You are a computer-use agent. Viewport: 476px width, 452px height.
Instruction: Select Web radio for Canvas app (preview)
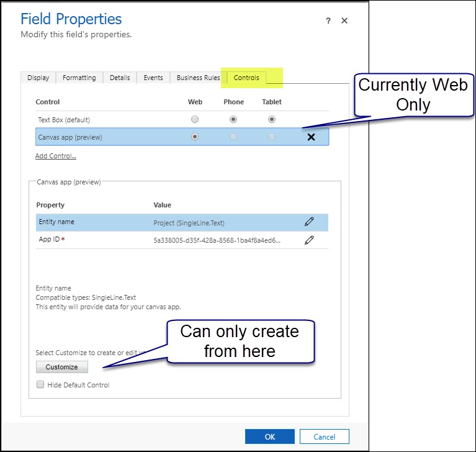(195, 137)
